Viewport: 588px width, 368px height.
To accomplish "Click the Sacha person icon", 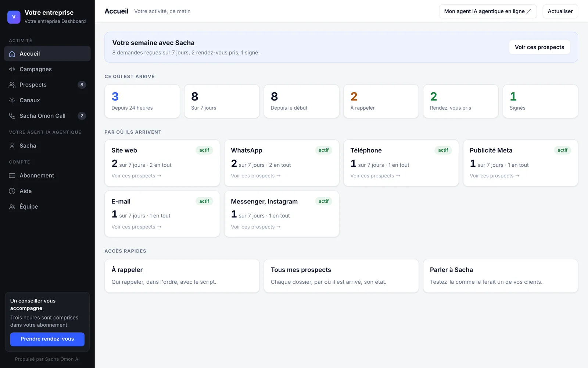I will (x=12, y=146).
